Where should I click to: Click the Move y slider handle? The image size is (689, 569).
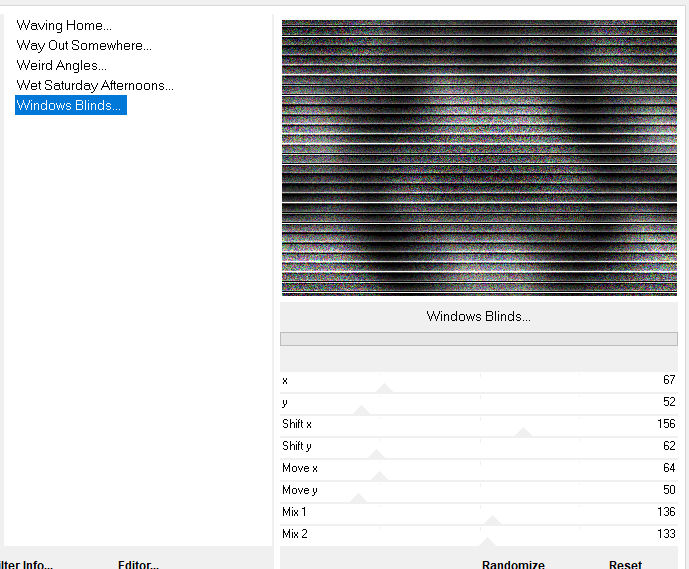359,498
